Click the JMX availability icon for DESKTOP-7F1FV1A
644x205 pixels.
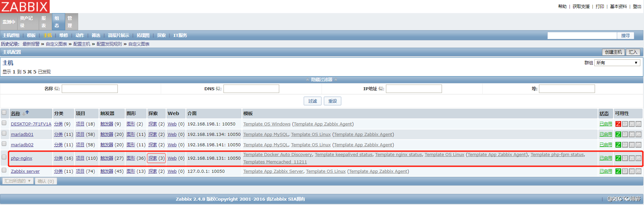[632, 124]
